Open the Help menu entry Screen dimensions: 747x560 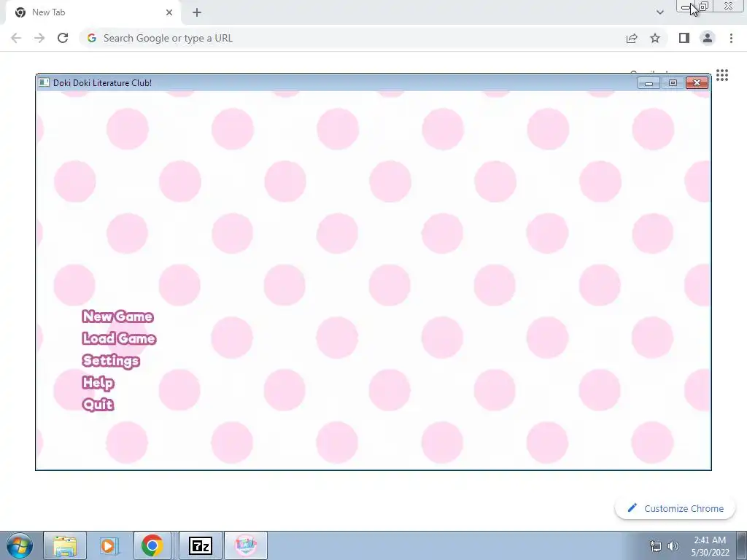tap(98, 382)
